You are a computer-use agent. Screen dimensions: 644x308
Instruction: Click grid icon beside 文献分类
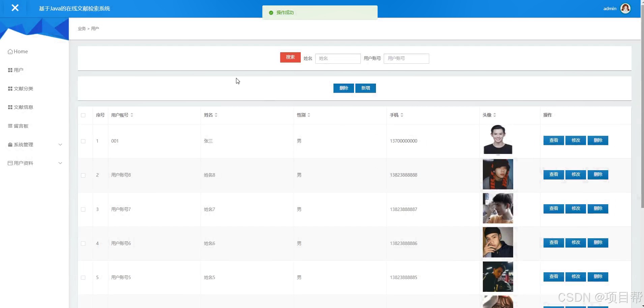click(10, 89)
